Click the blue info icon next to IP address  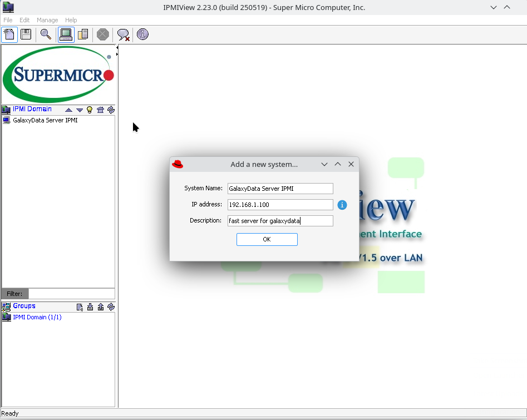[342, 205]
